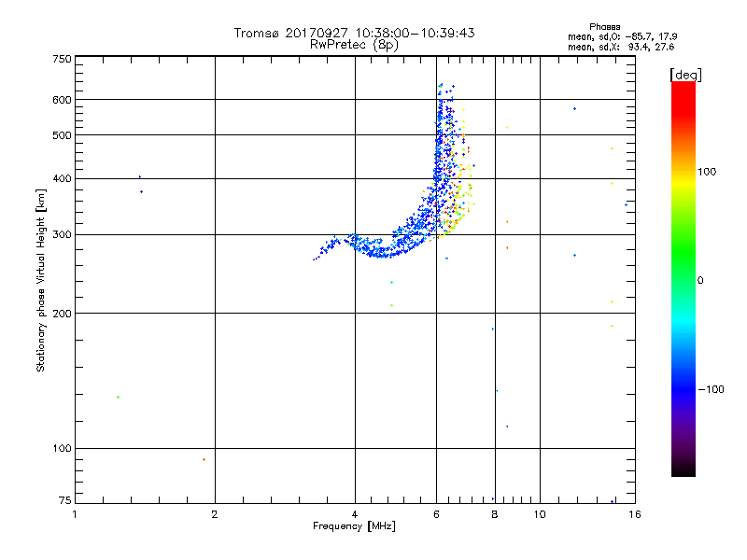Click the x-axis tick label '4'

click(355, 514)
